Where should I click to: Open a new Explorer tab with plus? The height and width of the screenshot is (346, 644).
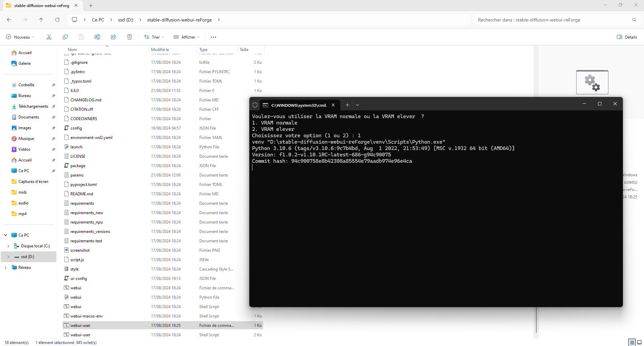[x=91, y=5]
